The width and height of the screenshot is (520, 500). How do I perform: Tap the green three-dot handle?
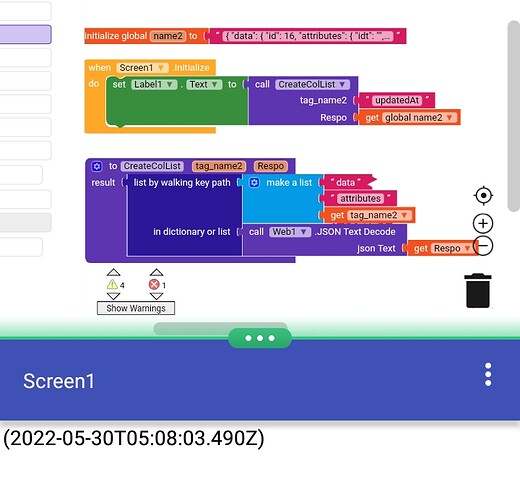click(x=260, y=338)
